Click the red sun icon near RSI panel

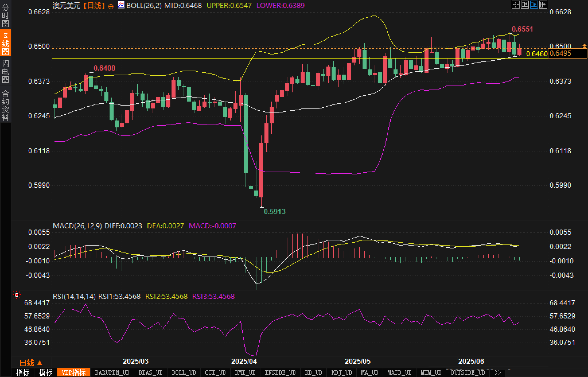17,295
